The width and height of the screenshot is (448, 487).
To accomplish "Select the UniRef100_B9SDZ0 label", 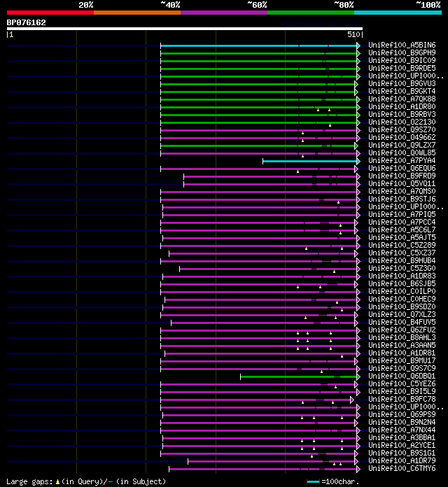I will tap(402, 307).
